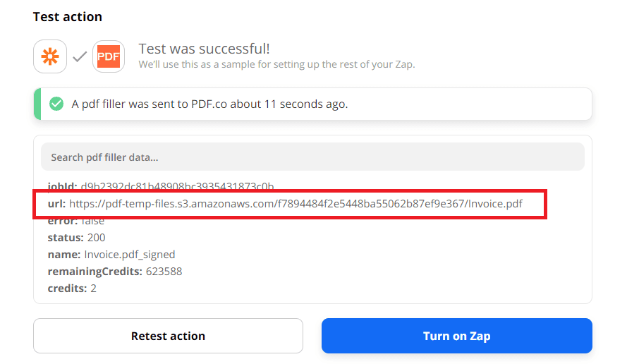627x364 pixels.
Task: Select the credits 2 data row
Action: pyautogui.click(x=71, y=289)
